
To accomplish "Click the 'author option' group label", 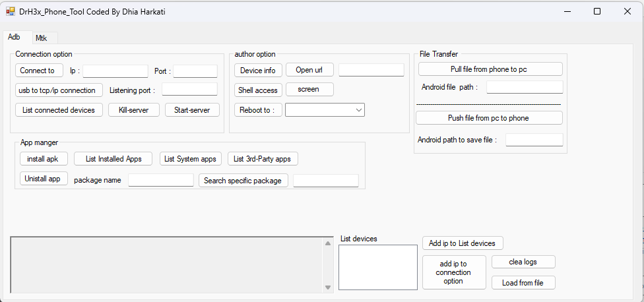I will [x=255, y=54].
